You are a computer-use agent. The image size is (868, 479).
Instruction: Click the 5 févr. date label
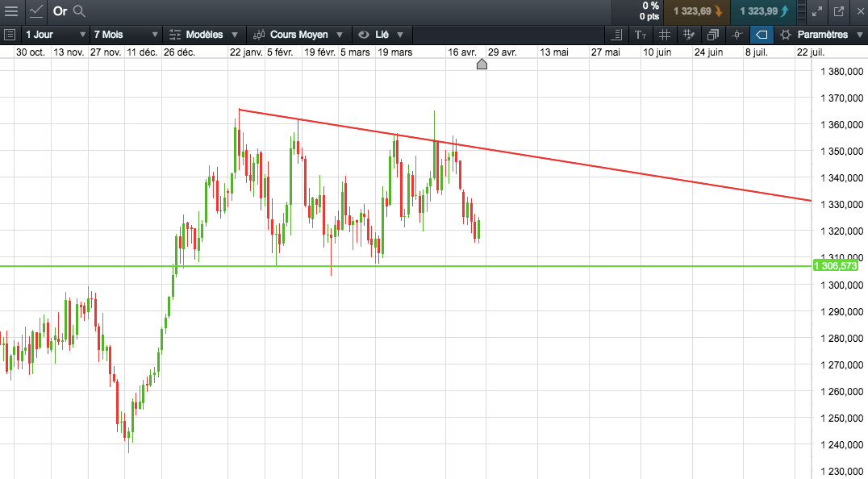click(x=280, y=52)
